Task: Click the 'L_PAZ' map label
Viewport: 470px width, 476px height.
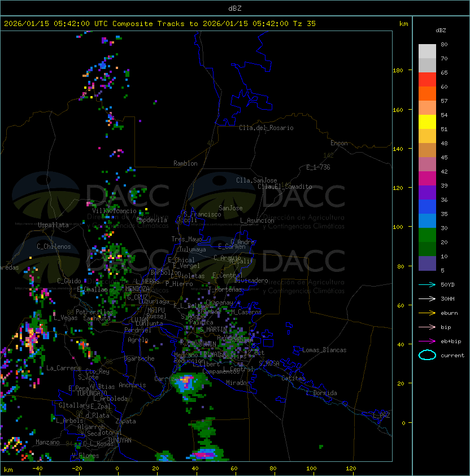Action: [x=381, y=416]
